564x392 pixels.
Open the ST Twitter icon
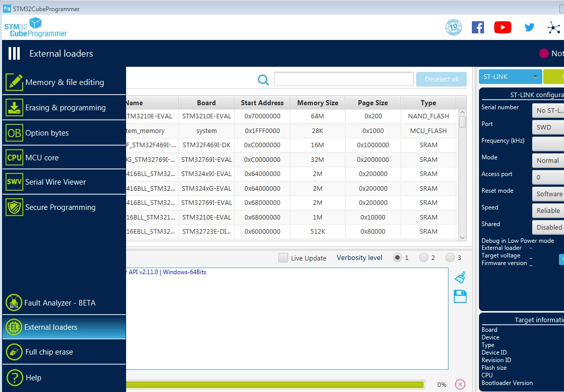(x=529, y=27)
